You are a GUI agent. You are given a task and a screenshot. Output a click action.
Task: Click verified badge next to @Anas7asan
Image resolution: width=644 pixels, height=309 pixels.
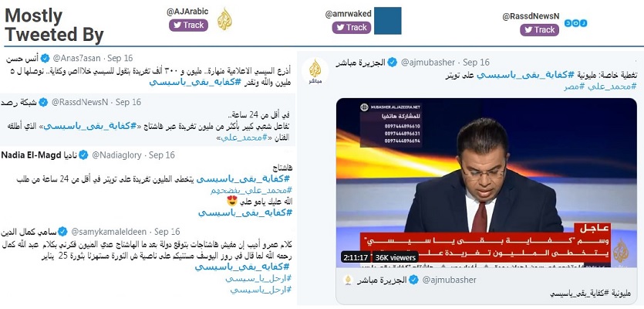pyautogui.click(x=45, y=58)
